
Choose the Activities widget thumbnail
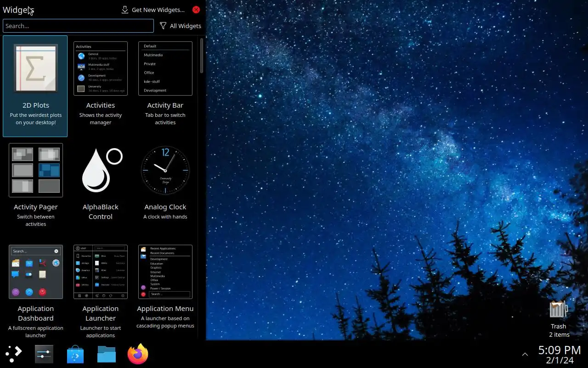tap(101, 69)
